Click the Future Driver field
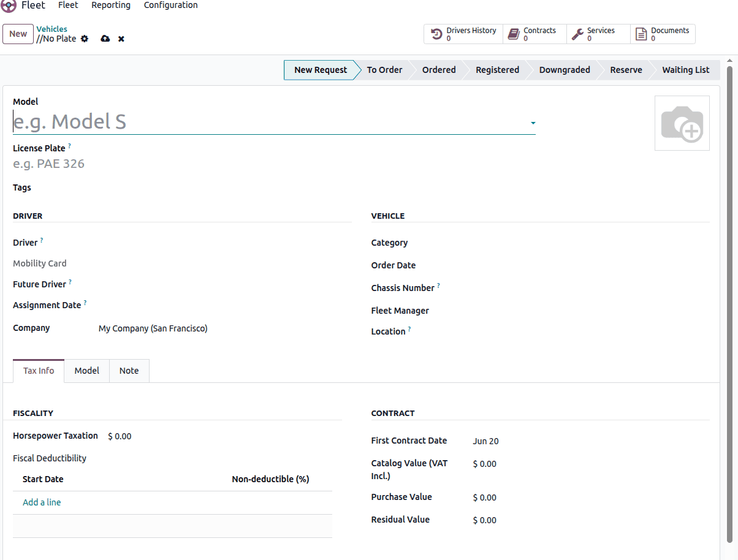This screenshot has width=738, height=560. coord(225,284)
